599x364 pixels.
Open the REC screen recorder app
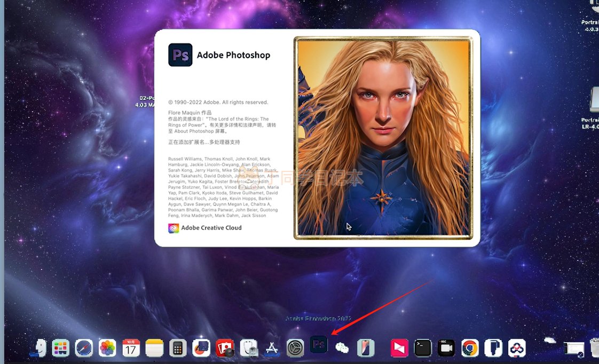click(x=446, y=348)
